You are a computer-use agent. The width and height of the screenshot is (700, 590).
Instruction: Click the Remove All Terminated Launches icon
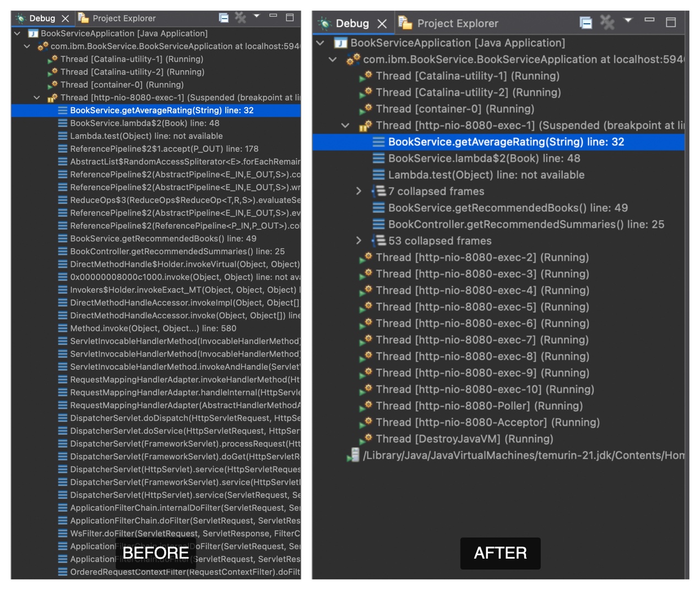point(606,23)
